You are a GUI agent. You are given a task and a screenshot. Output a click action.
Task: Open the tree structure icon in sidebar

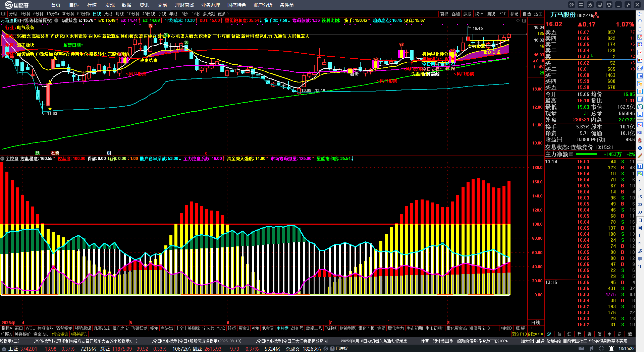pos(640,84)
